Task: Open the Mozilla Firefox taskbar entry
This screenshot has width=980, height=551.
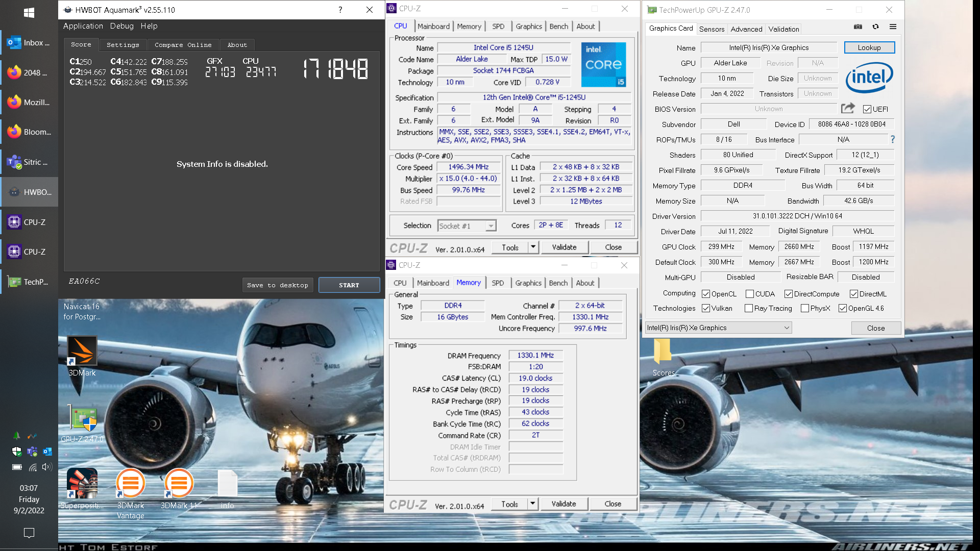Action: tap(29, 102)
